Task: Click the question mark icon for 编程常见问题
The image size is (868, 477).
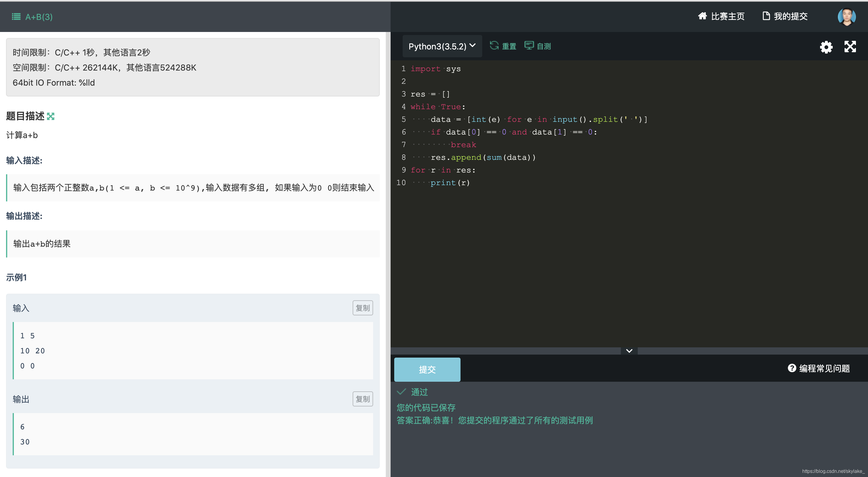Action: 791,368
